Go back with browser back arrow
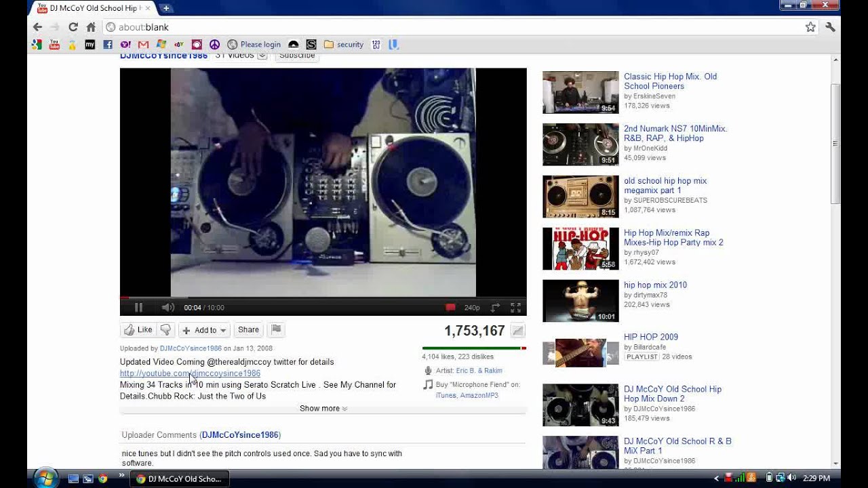The image size is (868, 488). click(37, 27)
